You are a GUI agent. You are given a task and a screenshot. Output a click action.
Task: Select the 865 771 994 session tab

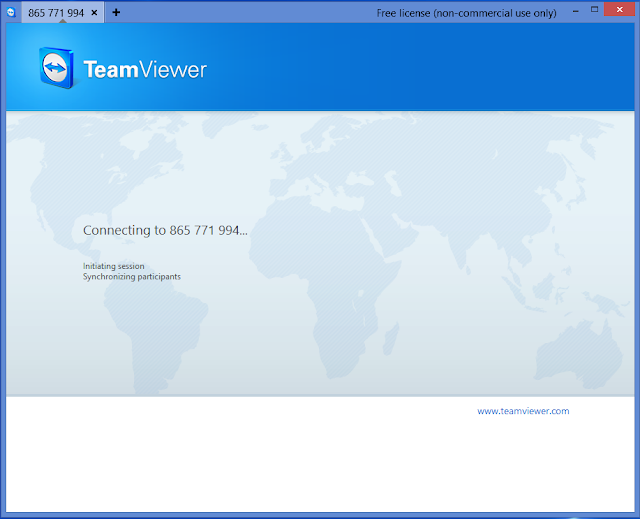(x=62, y=13)
